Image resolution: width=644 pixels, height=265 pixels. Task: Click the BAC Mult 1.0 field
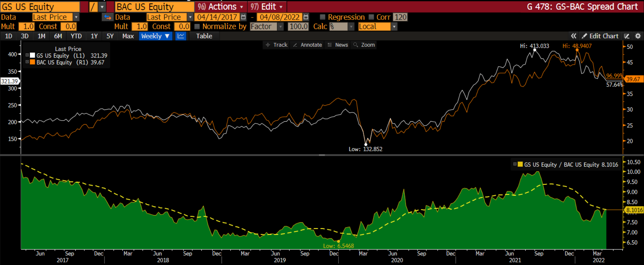140,27
